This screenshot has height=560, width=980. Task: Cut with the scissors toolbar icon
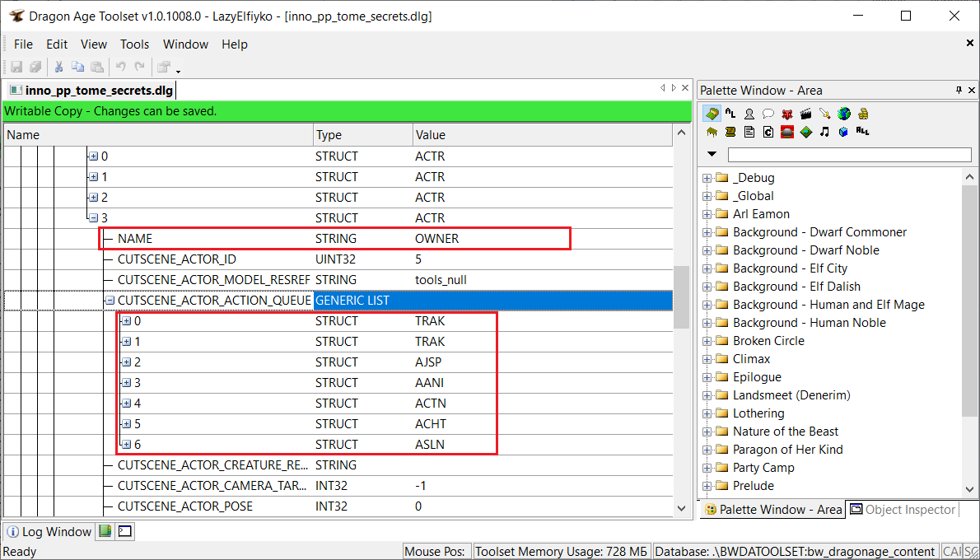[58, 66]
